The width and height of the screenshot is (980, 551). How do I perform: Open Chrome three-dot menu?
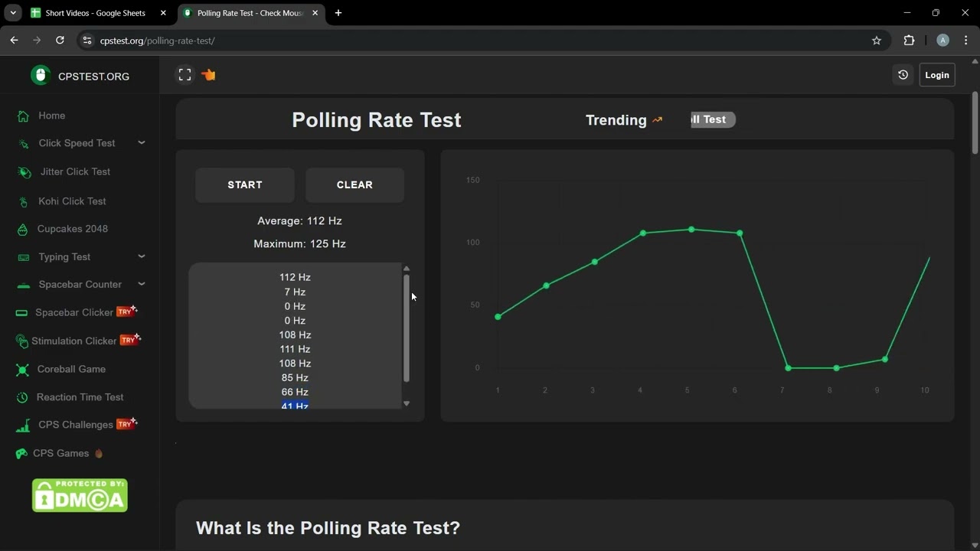pos(966,41)
